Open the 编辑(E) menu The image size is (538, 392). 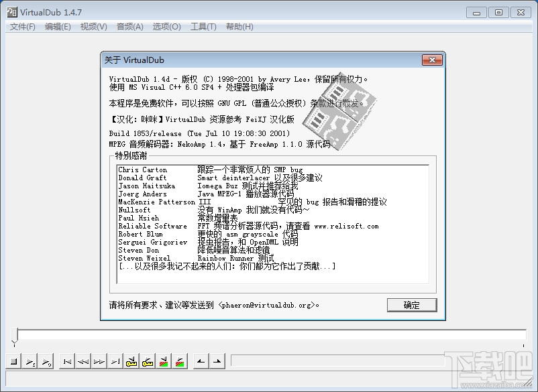[58, 27]
